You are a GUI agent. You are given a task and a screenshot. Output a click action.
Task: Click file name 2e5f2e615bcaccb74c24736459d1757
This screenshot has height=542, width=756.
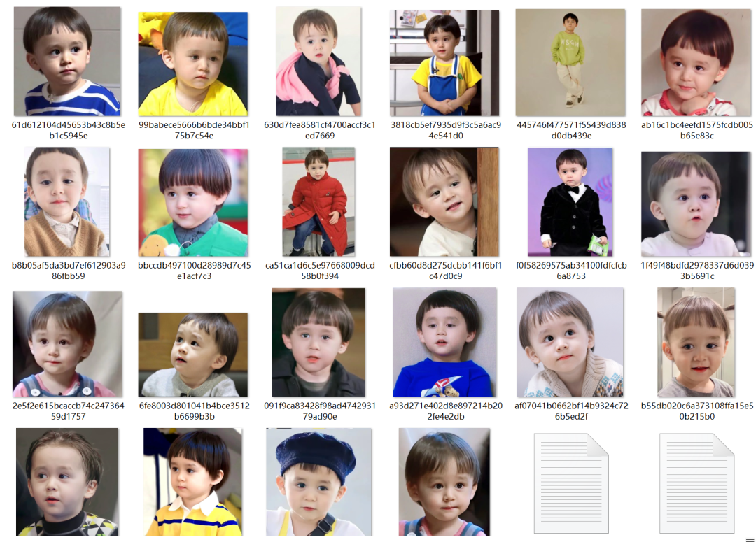pyautogui.click(x=69, y=411)
